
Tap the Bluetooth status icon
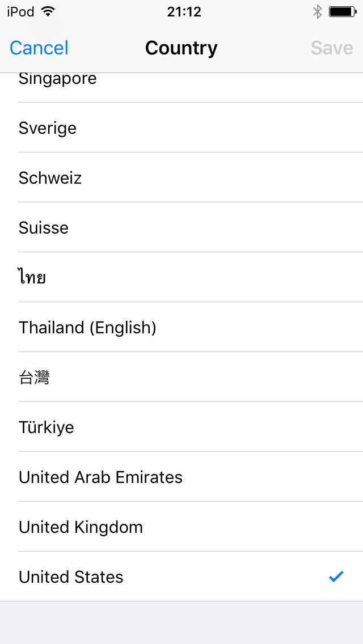point(318,12)
